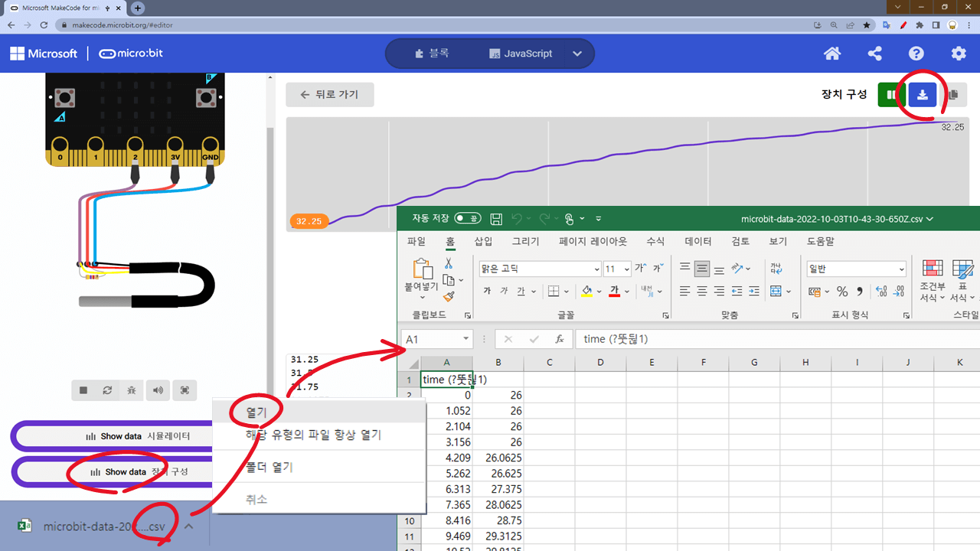Image resolution: width=980 pixels, height=551 pixels.
Task: Open the Help question mark menu
Action: coord(916,54)
